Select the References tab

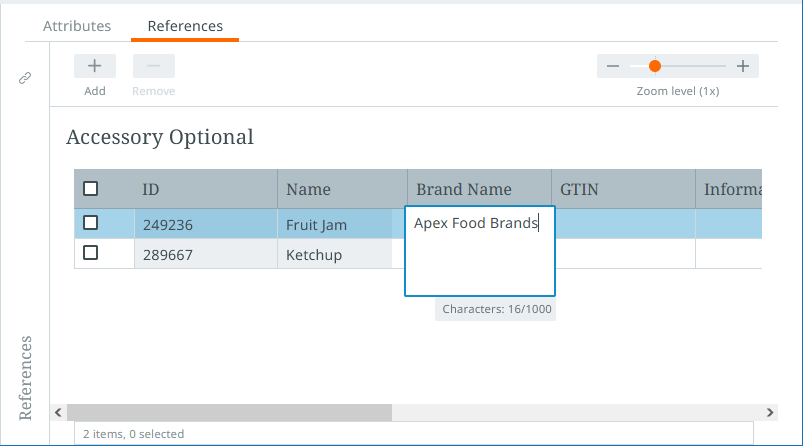pos(185,26)
